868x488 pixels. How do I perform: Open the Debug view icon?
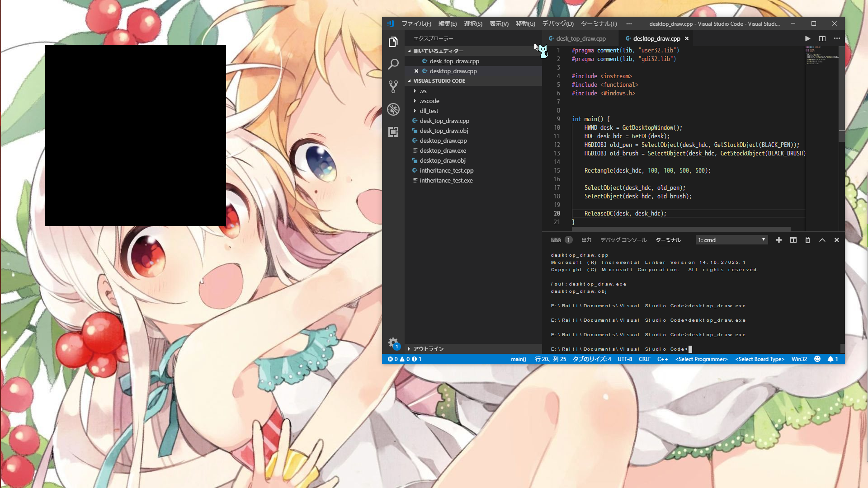point(393,109)
